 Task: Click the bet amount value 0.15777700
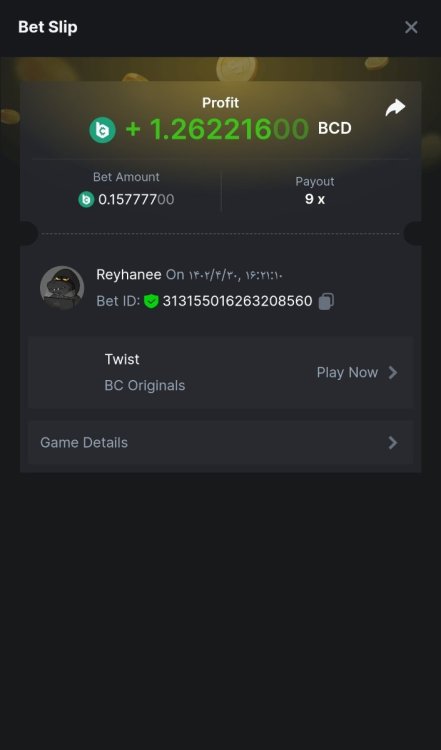point(136,199)
